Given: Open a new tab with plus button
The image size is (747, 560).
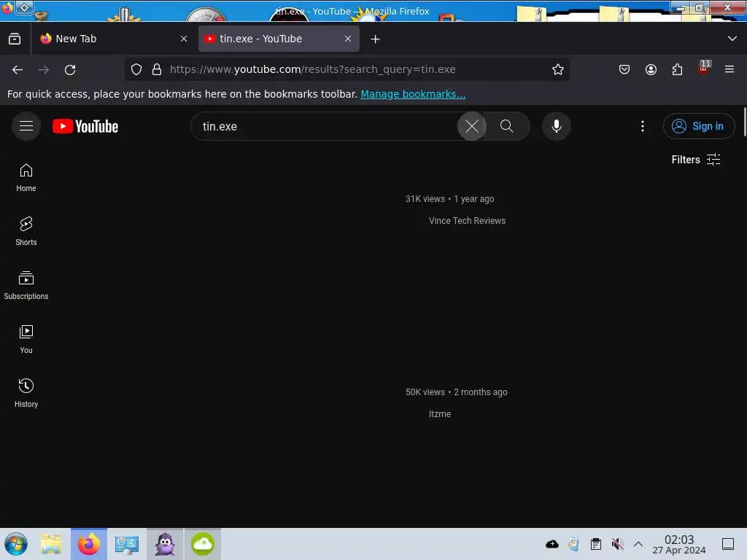Looking at the screenshot, I should [376, 39].
